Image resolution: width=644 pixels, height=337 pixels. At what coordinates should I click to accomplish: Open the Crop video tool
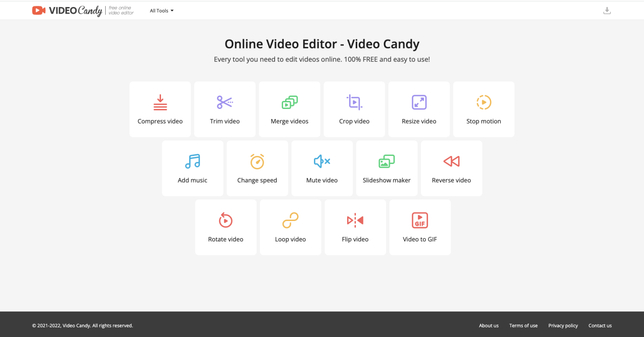(x=354, y=109)
